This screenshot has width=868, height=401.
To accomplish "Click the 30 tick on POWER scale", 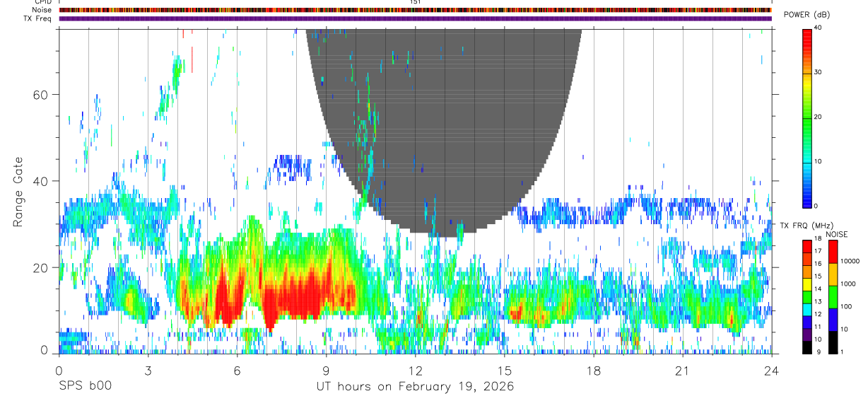I will (819, 73).
